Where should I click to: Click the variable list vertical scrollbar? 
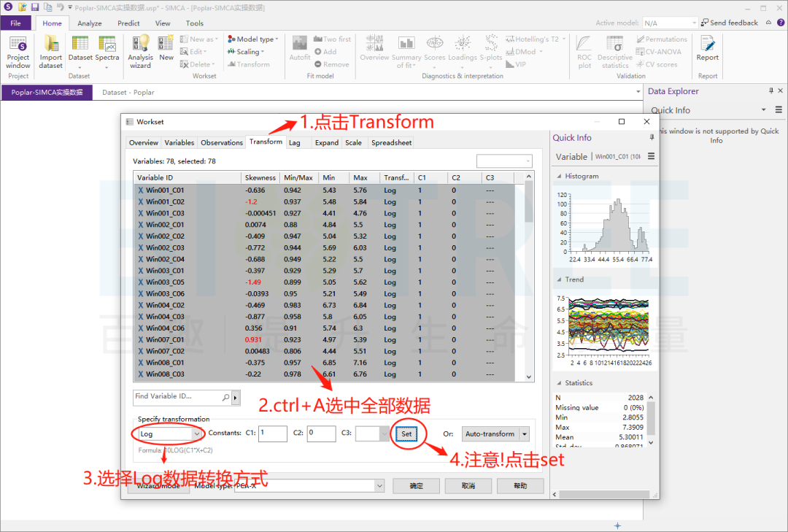pos(530,277)
